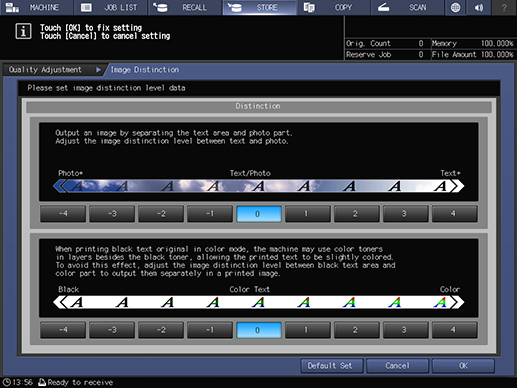Set Text/Photo distinction level to 4
The height and width of the screenshot is (388, 517).
tap(455, 214)
